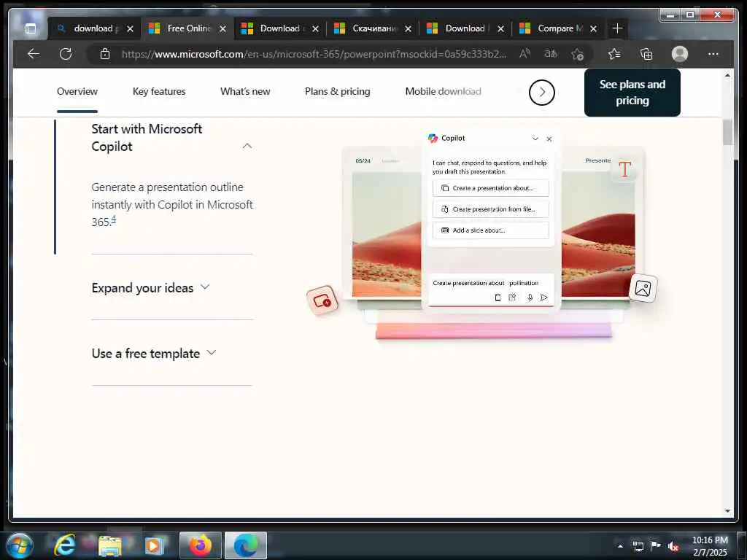Click See plans and pricing button
The width and height of the screenshot is (747, 560).
click(x=632, y=93)
